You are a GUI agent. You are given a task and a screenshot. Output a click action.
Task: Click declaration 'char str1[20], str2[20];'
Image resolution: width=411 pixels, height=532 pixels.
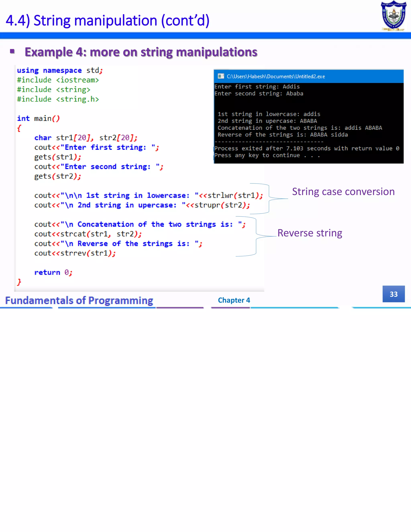click(86, 138)
